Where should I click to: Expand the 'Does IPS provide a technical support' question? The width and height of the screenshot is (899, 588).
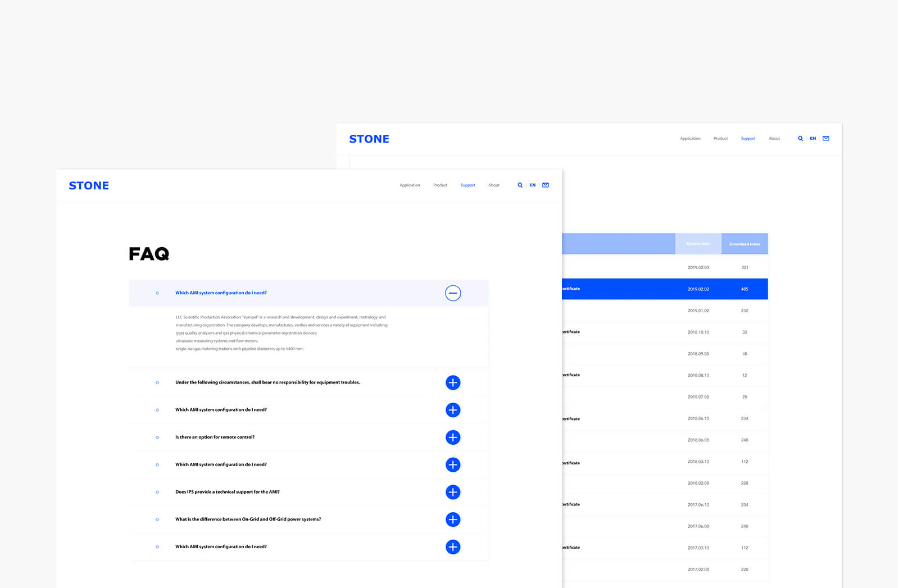(x=453, y=493)
